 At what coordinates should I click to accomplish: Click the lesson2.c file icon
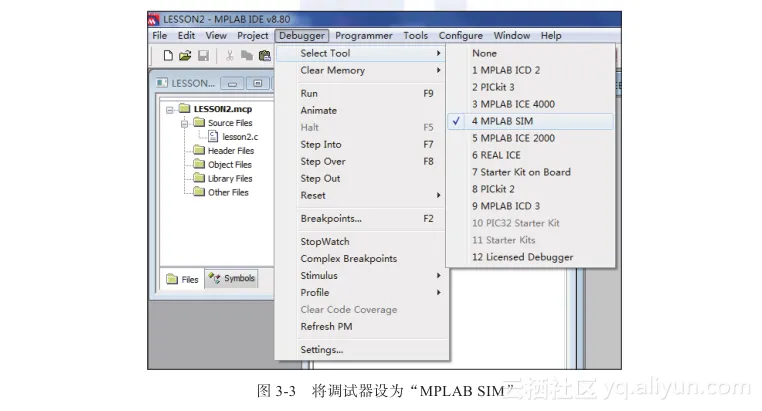point(213,137)
